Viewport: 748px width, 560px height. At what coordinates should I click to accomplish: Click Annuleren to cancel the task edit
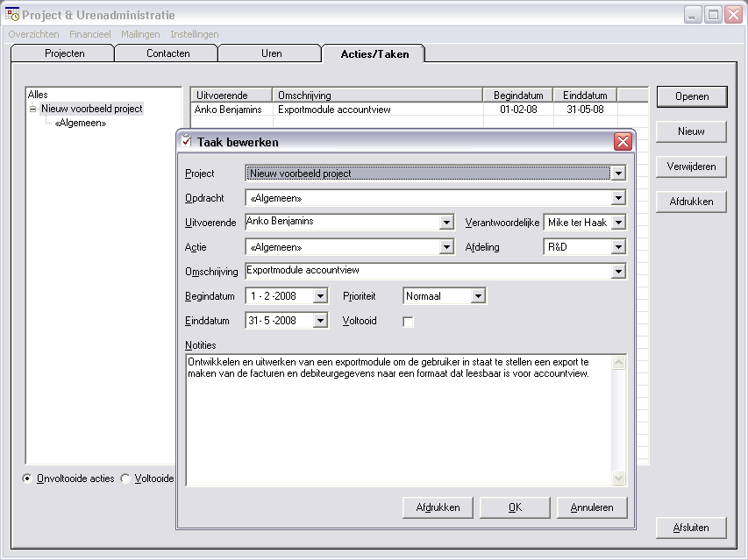pyautogui.click(x=592, y=507)
